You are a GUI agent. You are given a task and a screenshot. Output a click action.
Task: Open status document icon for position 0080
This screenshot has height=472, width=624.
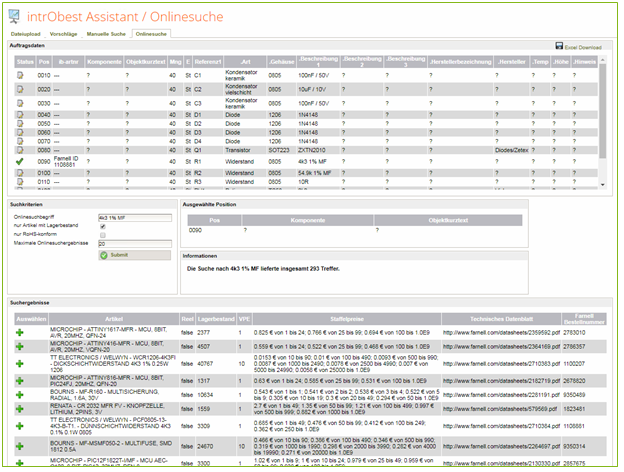point(20,150)
